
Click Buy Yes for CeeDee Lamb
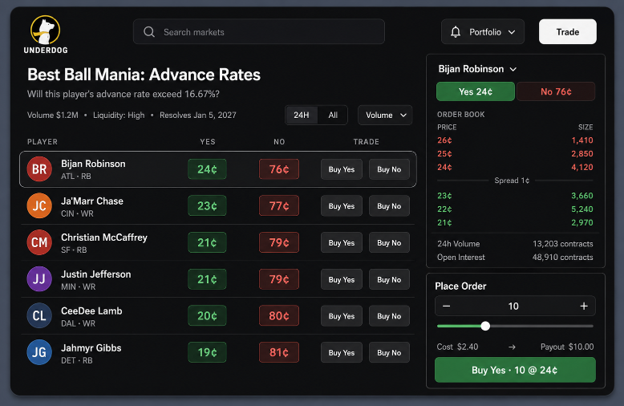(x=341, y=316)
